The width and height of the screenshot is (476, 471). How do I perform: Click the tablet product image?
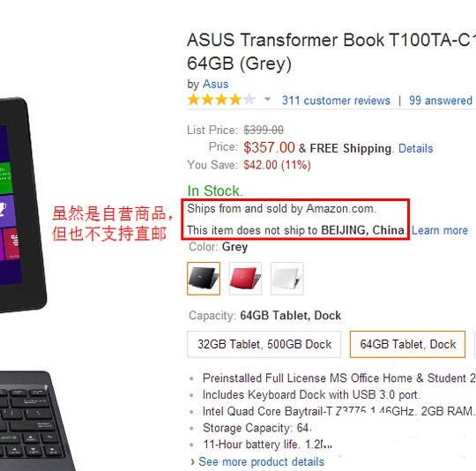click(x=23, y=205)
